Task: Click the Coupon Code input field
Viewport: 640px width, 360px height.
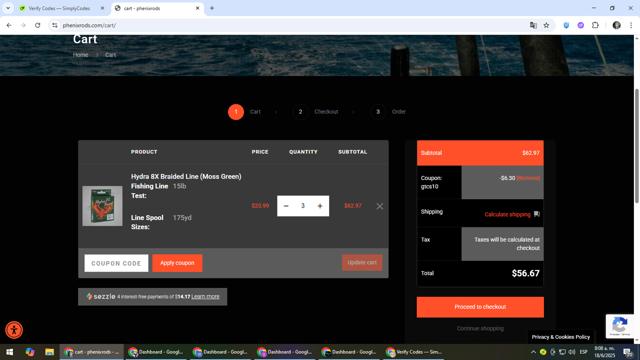Action: click(116, 263)
